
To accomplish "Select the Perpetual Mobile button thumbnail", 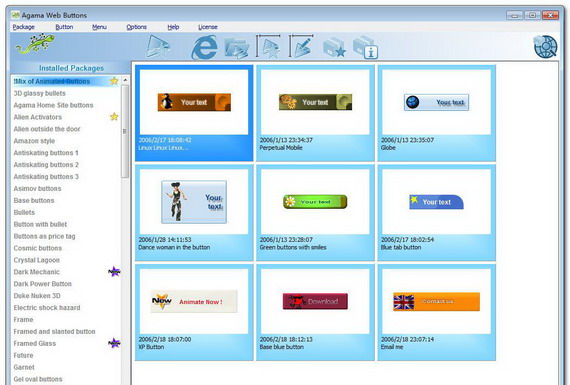I will (x=315, y=113).
